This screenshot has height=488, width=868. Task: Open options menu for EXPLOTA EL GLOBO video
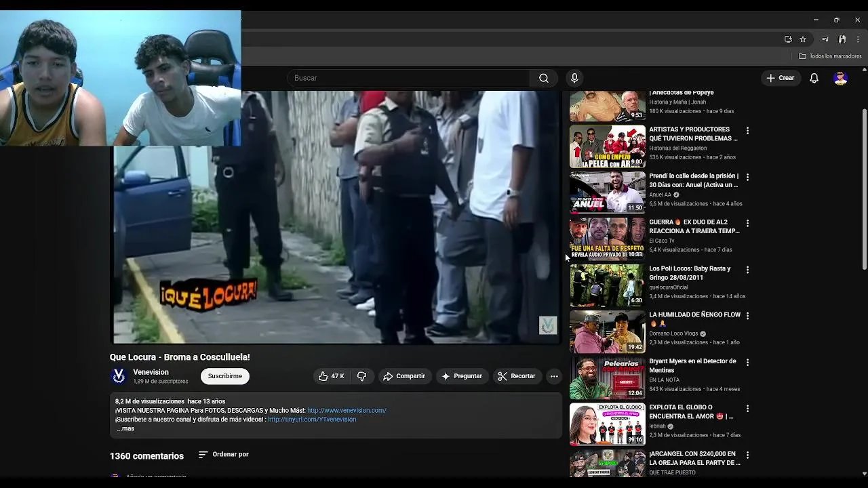coord(747,409)
